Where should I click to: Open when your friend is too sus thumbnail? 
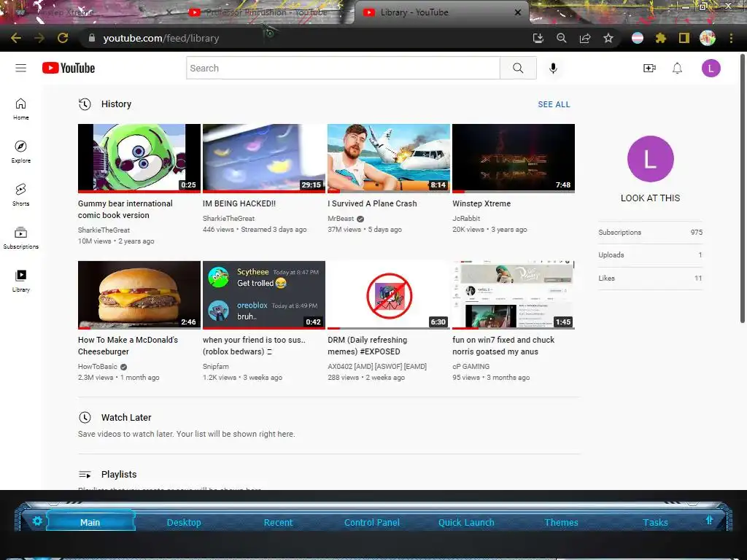[264, 295]
